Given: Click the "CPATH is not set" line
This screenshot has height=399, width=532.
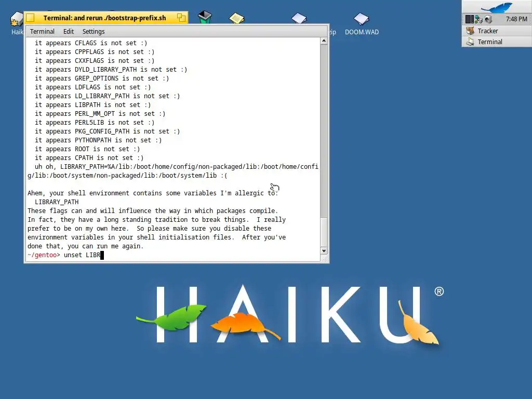Looking at the screenshot, I should pyautogui.click(x=89, y=158).
